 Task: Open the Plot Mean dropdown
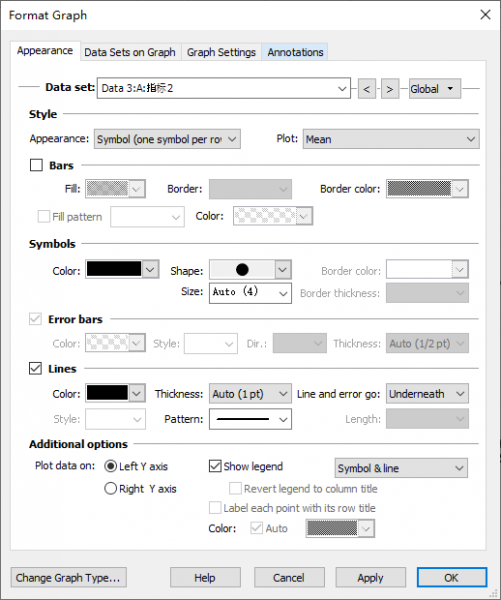[x=391, y=139]
